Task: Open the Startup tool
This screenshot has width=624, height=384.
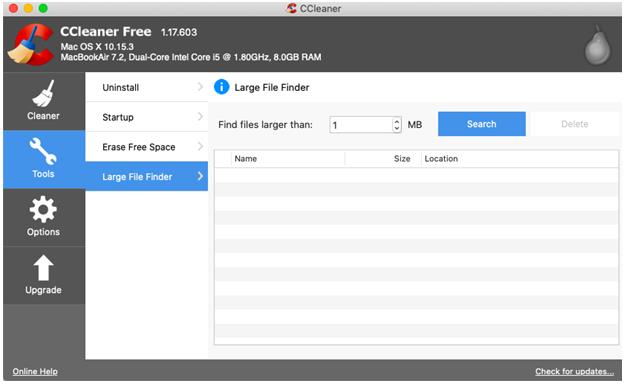Action: tap(146, 117)
